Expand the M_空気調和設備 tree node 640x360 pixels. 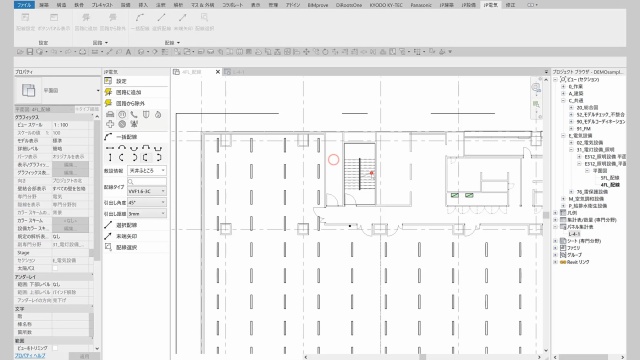pyautogui.click(x=563, y=199)
